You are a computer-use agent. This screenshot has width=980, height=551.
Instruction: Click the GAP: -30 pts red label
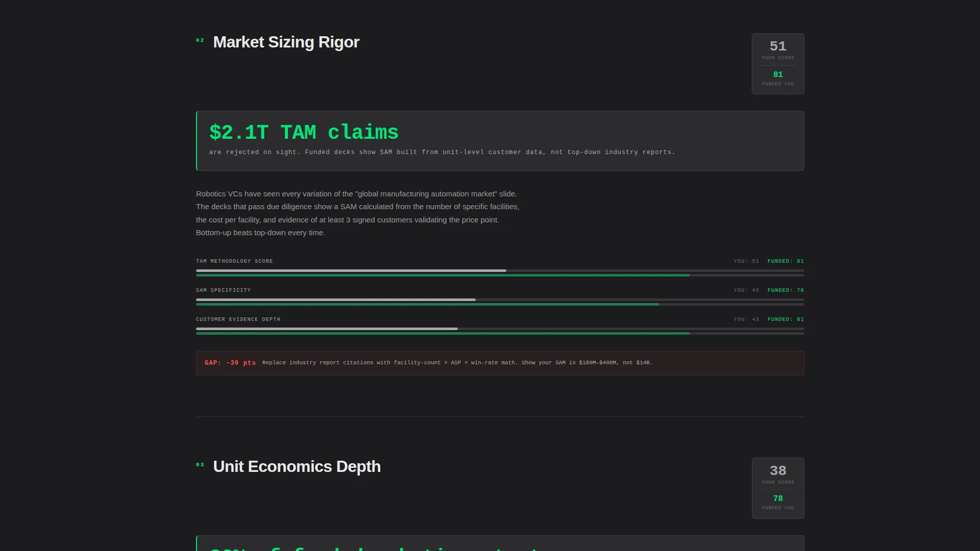coord(230,363)
